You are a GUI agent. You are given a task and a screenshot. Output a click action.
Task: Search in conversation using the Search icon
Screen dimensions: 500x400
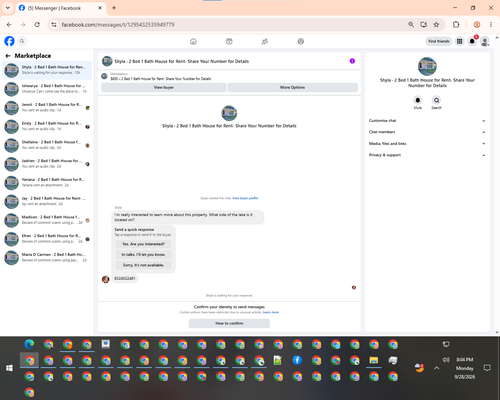(x=436, y=100)
